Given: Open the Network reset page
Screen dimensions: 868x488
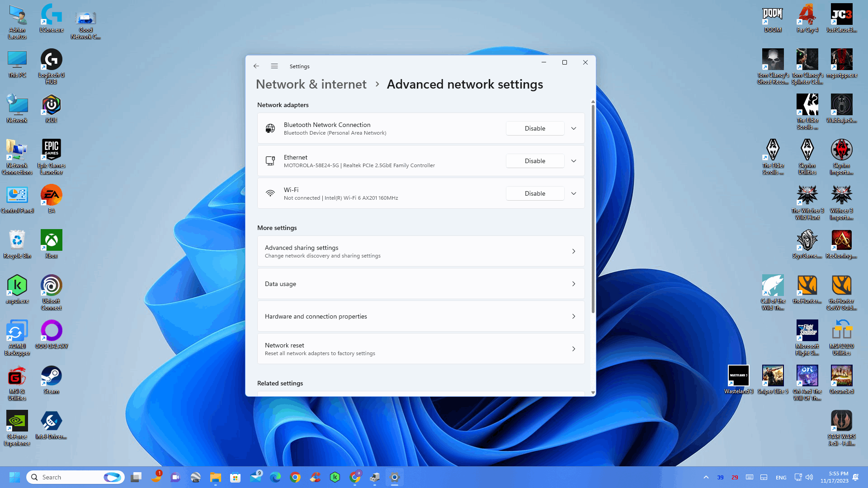Looking at the screenshot, I should tap(421, 349).
